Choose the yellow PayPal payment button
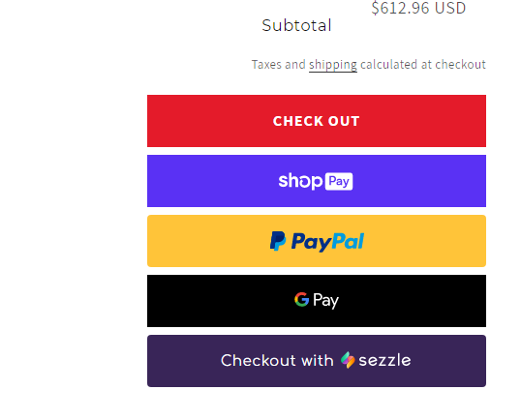Screen dimensions: 521x420 pos(317,241)
